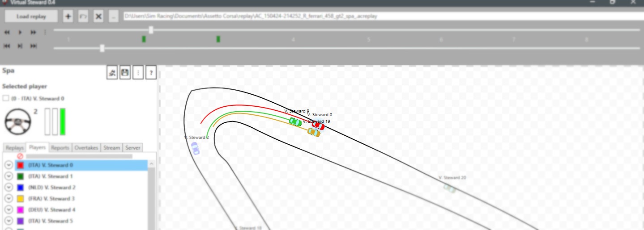The height and width of the screenshot is (230, 644).
Task: Click the yellow swatch for V. Steward 3
Action: coord(20,199)
